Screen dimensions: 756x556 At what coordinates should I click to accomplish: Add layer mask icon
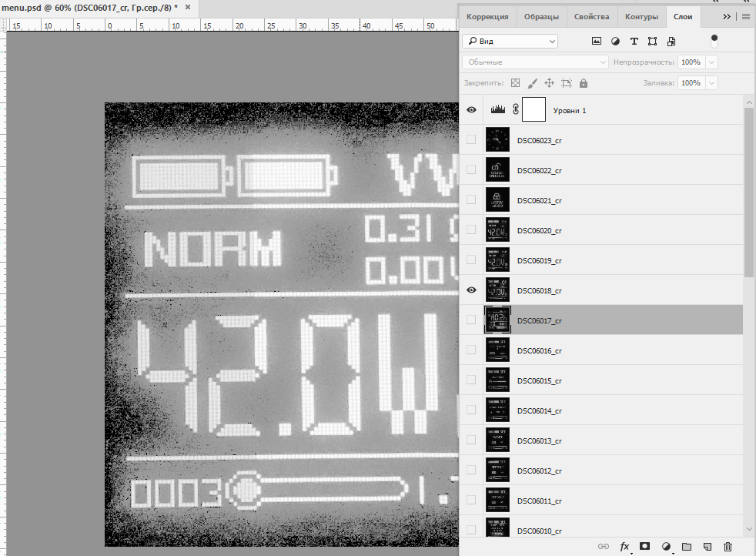tap(644, 546)
